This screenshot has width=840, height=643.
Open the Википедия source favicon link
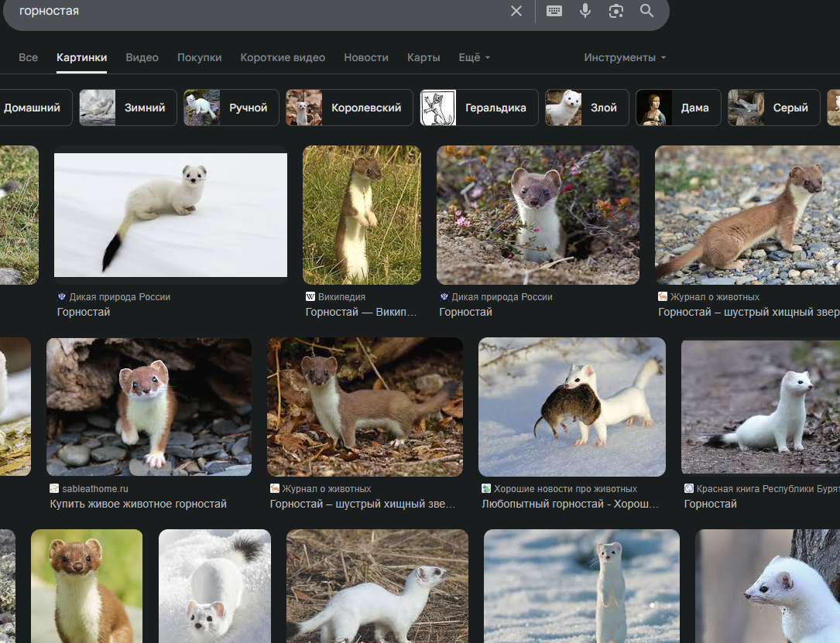pyautogui.click(x=310, y=296)
